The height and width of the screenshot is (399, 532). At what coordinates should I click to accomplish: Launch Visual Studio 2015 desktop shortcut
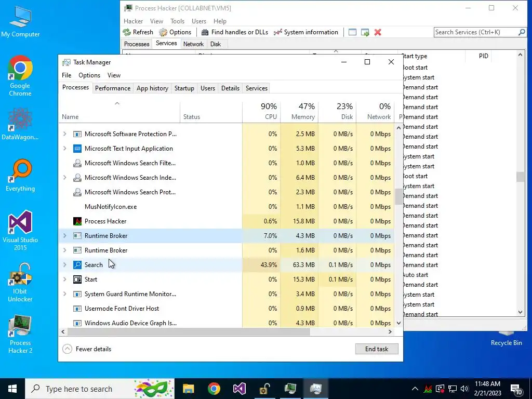click(x=20, y=230)
